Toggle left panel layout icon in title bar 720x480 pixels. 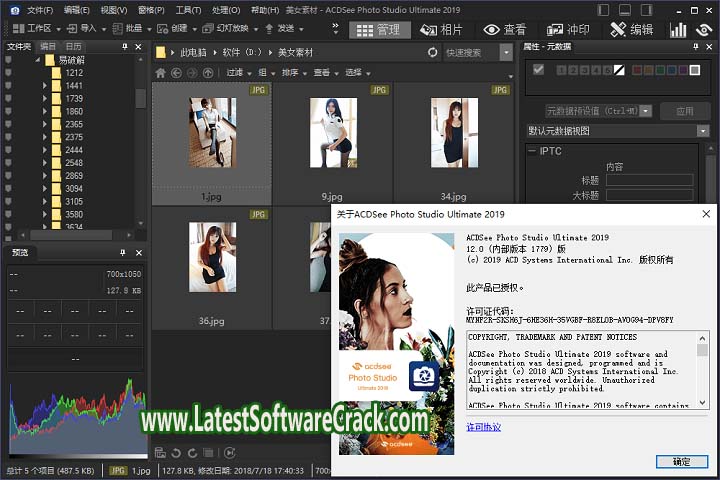pos(603,10)
